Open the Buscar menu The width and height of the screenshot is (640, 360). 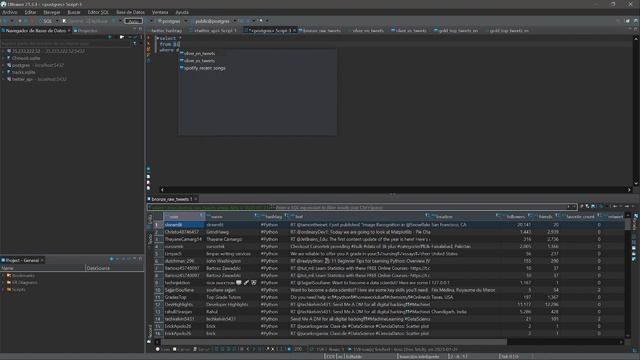point(74,12)
